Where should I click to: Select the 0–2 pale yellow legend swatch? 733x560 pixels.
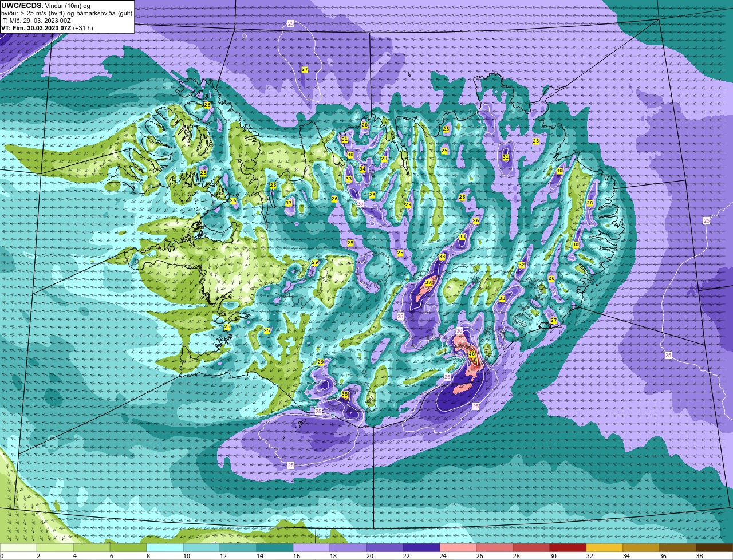tap(19, 548)
